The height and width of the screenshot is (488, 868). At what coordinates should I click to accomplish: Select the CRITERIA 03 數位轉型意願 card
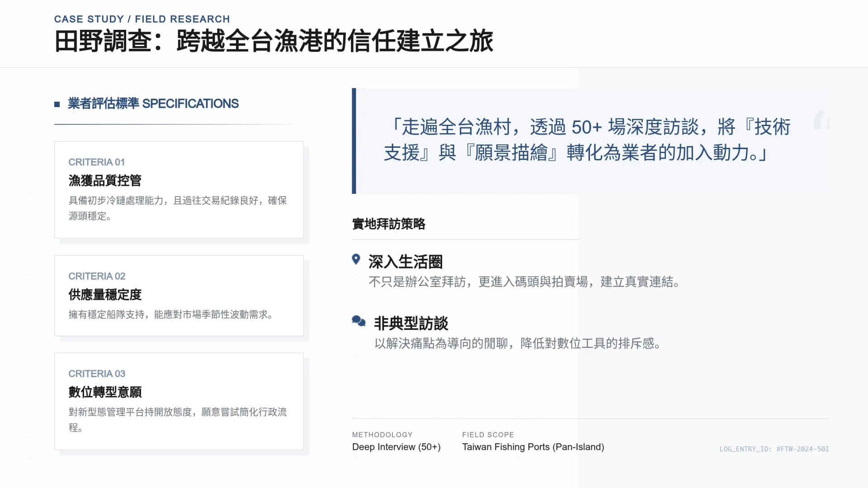coord(179,401)
